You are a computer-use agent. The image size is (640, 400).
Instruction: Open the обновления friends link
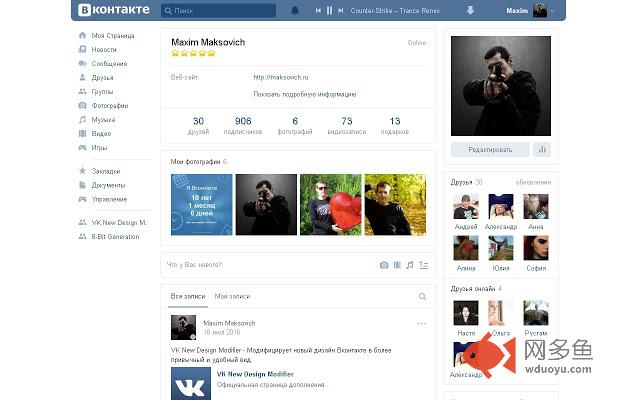pyautogui.click(x=533, y=182)
